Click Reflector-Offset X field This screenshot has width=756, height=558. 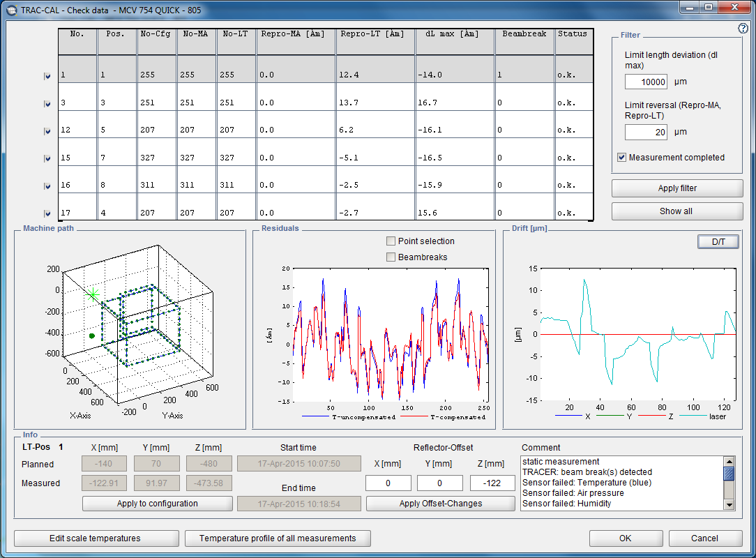pyautogui.click(x=388, y=483)
